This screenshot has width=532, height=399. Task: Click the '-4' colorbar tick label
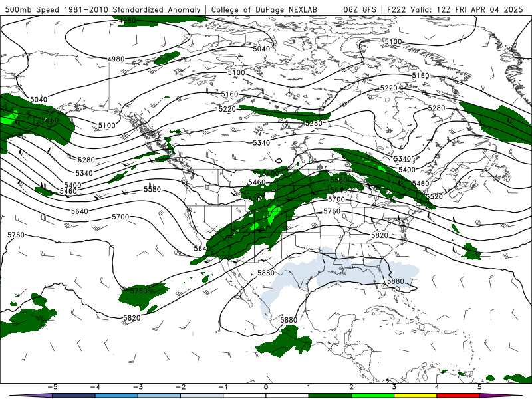coord(94,387)
